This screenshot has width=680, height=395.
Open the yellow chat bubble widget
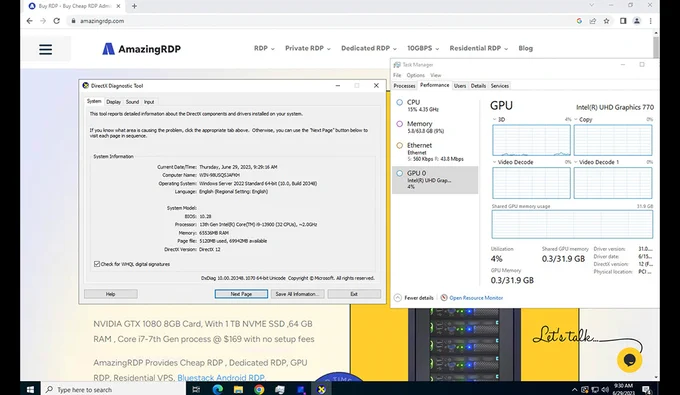point(629,359)
